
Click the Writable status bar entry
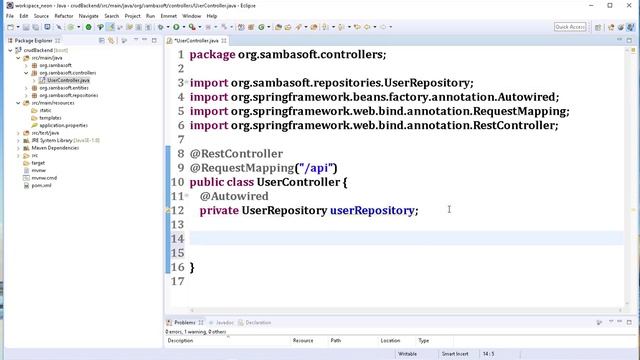pyautogui.click(x=407, y=354)
